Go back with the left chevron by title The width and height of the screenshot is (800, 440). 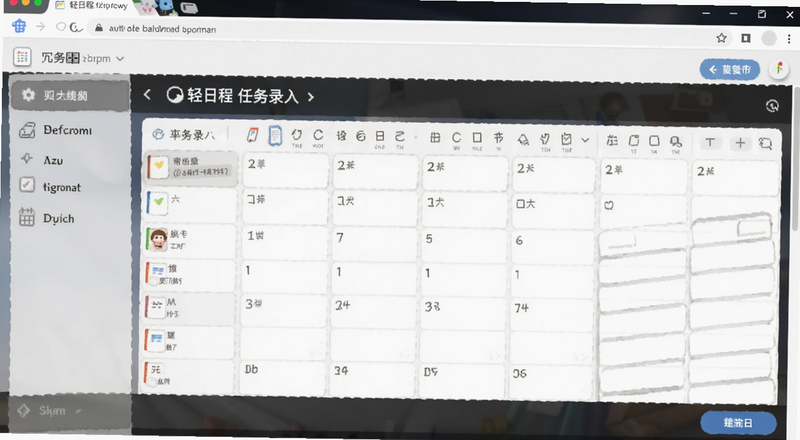coord(147,94)
